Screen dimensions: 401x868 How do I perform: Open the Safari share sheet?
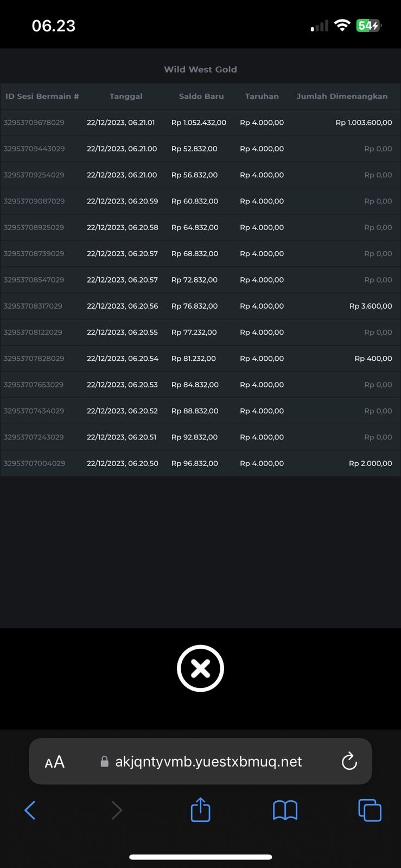(200, 809)
